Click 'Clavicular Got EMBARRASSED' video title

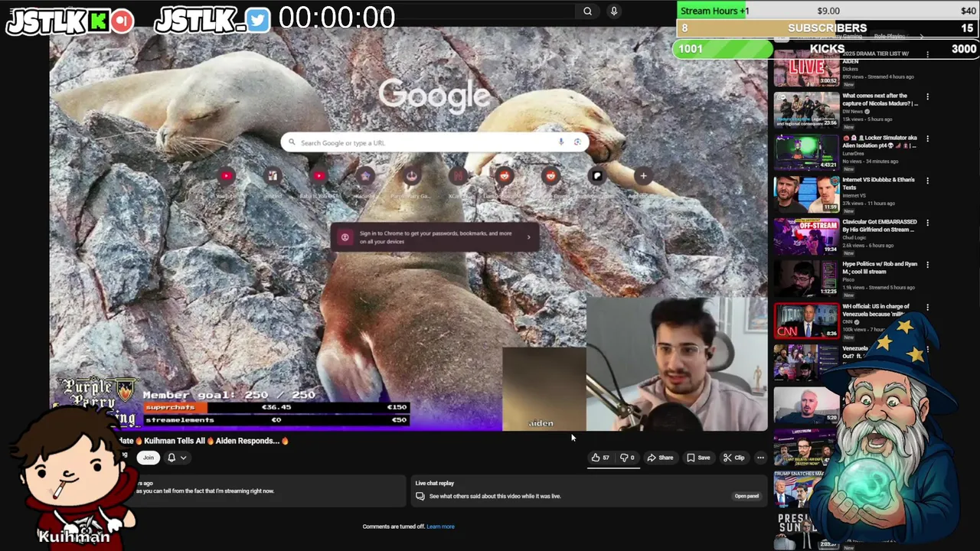pos(880,226)
